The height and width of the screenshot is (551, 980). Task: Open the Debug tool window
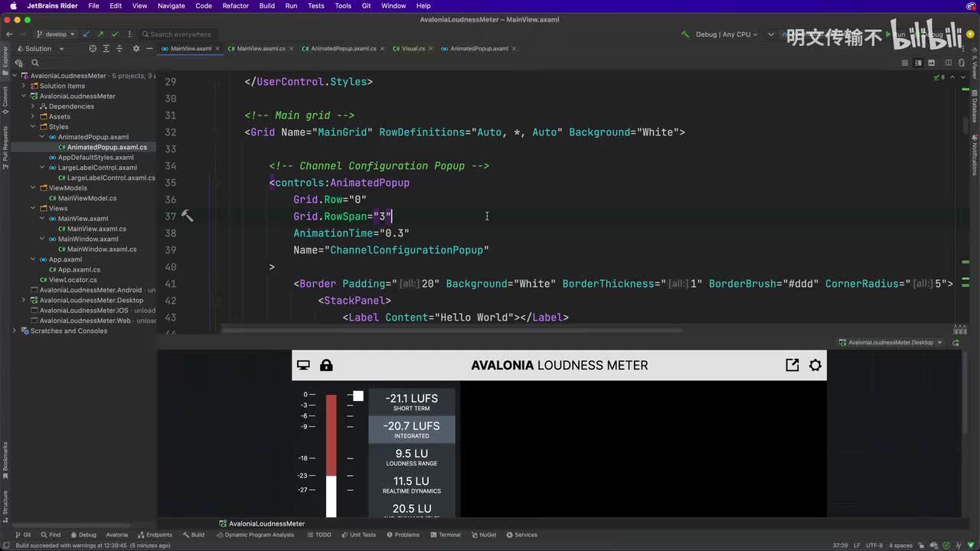pyautogui.click(x=83, y=535)
